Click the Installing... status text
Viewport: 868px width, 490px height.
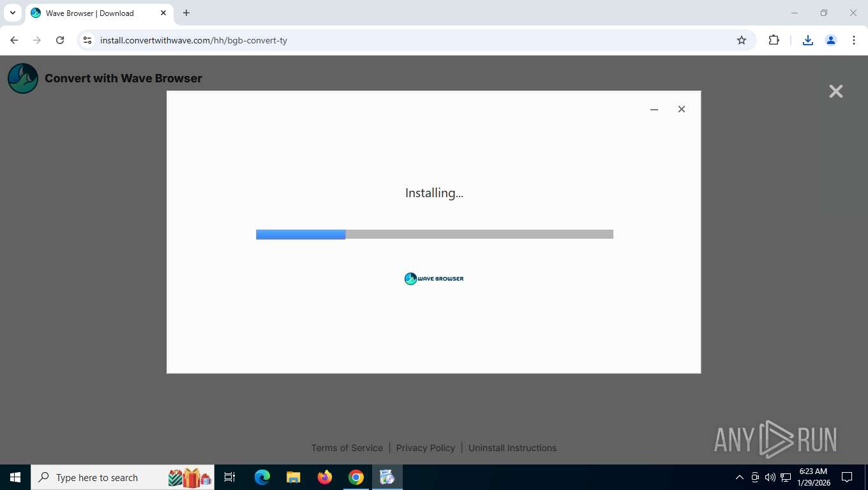(x=434, y=193)
